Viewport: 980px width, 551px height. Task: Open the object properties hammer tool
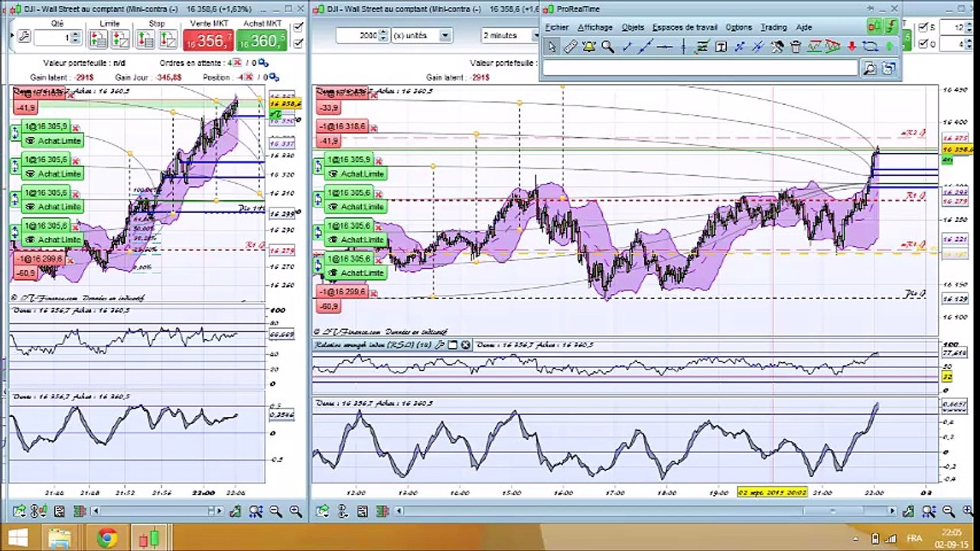pos(777,47)
